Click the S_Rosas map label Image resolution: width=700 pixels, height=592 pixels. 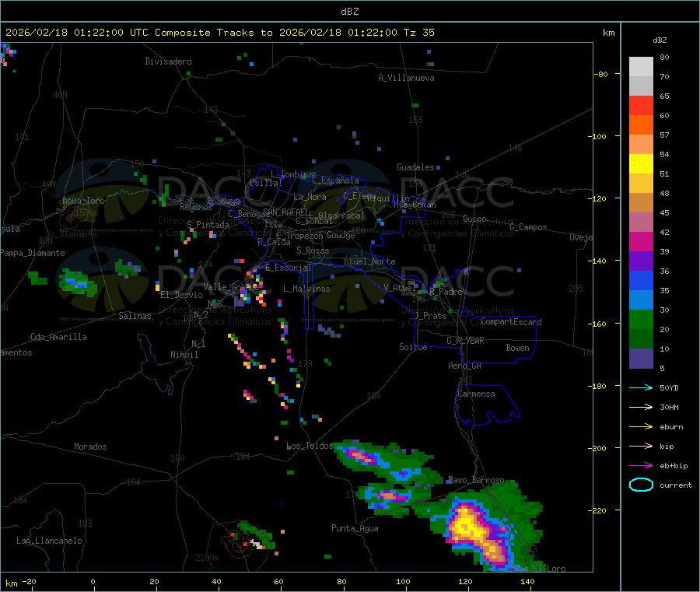(x=313, y=250)
